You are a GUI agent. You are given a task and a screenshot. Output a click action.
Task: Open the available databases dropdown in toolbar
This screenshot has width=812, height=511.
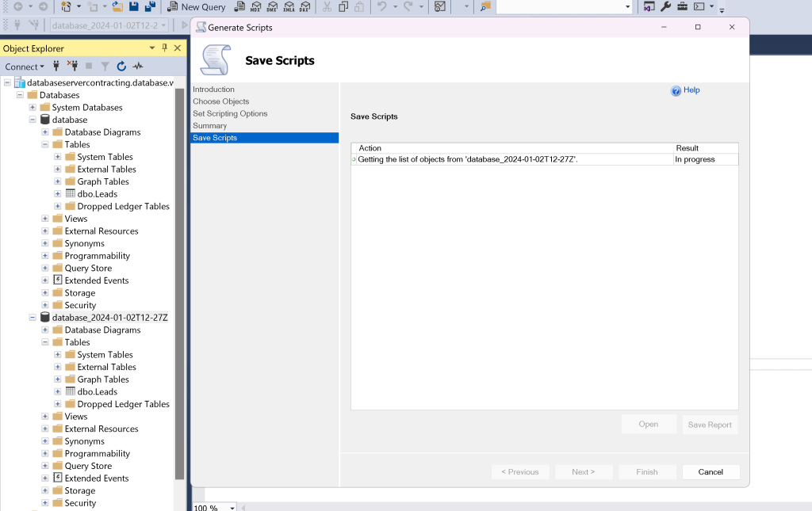coord(163,25)
